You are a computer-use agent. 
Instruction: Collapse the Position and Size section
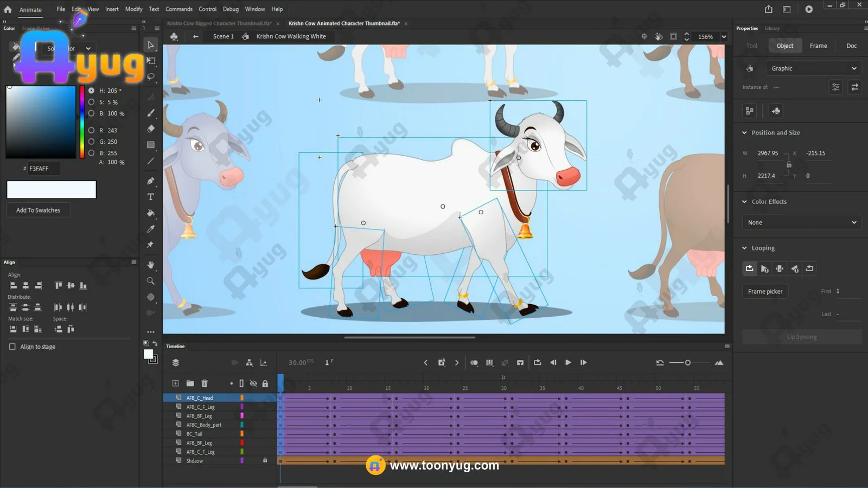[744, 133]
